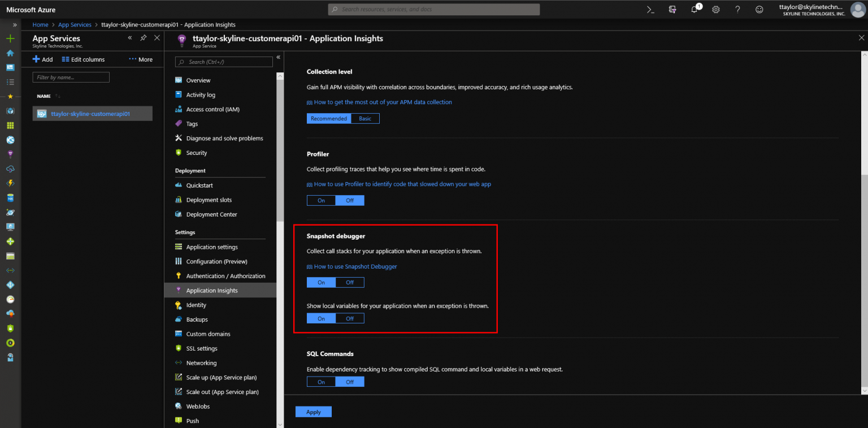The width and height of the screenshot is (868, 428).
Task: Send feedback via the smiley icon
Action: 759,10
